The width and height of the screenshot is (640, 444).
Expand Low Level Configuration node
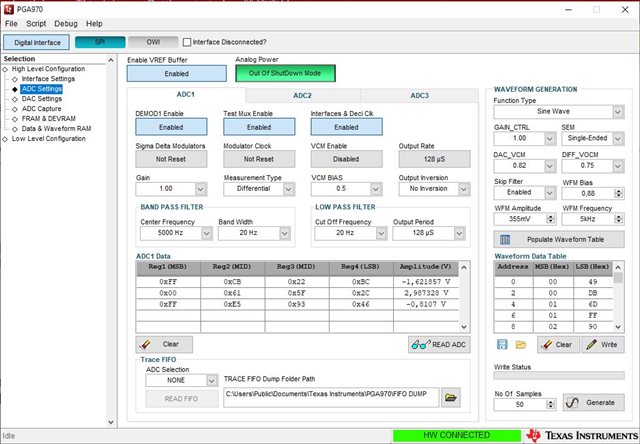5,139
